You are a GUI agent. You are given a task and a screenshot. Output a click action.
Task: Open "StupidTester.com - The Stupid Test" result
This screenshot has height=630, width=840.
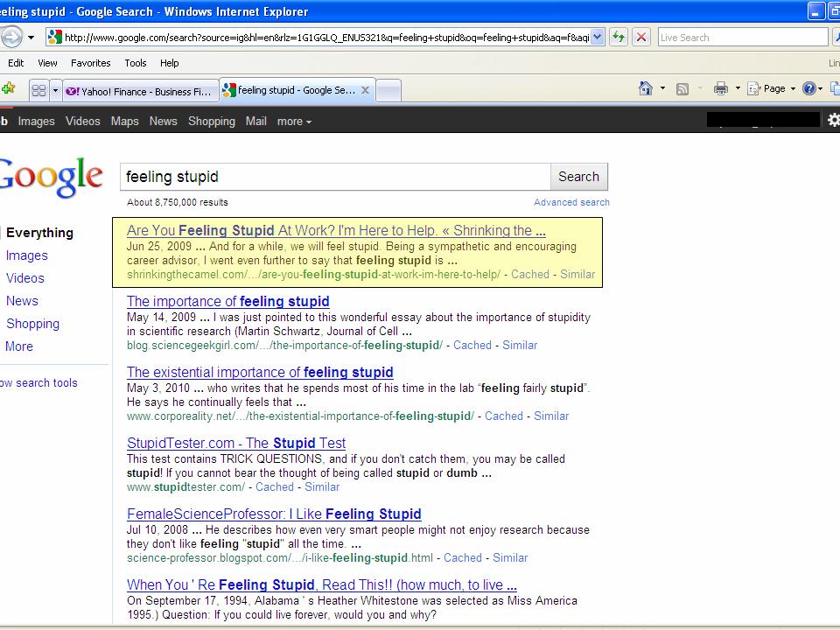[x=236, y=443]
